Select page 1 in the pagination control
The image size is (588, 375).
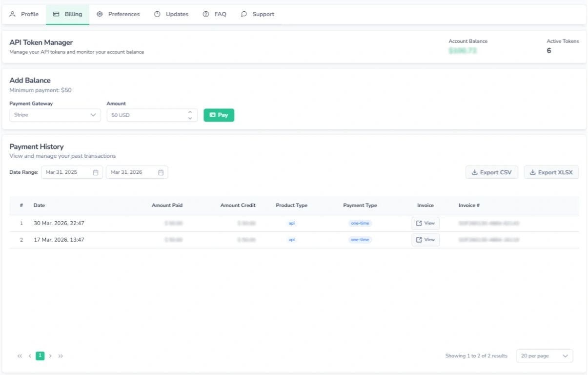(x=40, y=355)
